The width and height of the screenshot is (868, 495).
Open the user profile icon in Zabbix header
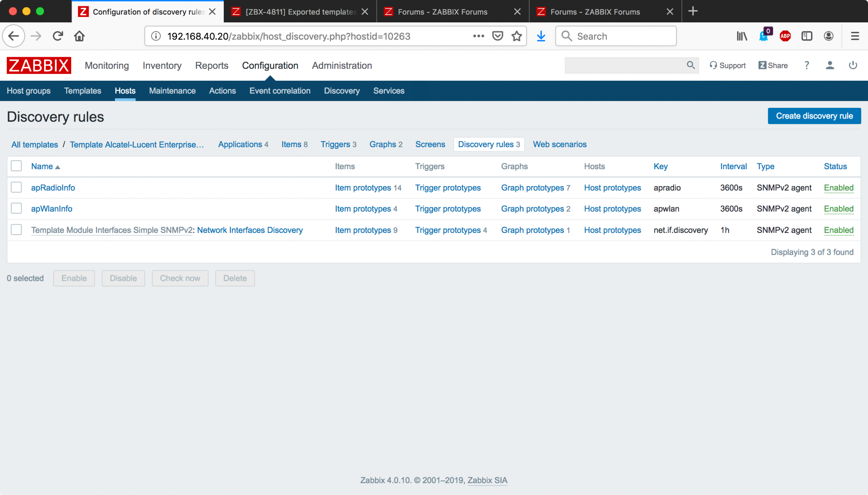pyautogui.click(x=829, y=65)
